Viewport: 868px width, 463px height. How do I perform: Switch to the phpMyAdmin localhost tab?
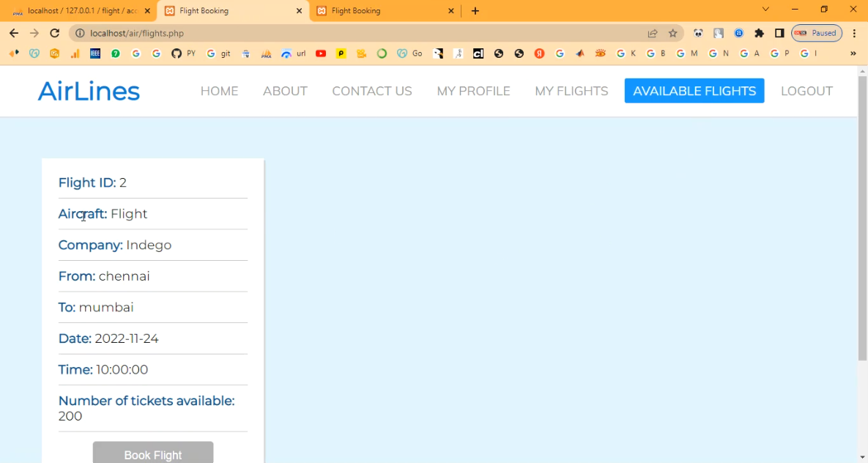[x=81, y=11]
